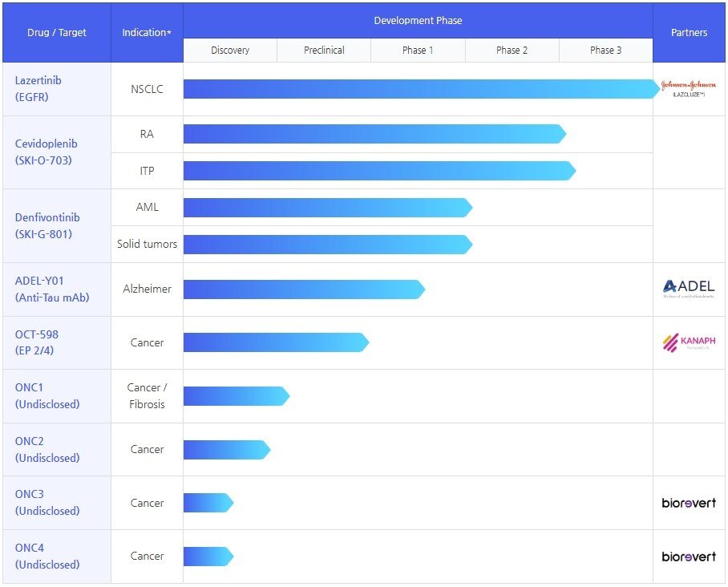Click the KANAPH partner logo
This screenshot has height=587, width=728.
(689, 342)
